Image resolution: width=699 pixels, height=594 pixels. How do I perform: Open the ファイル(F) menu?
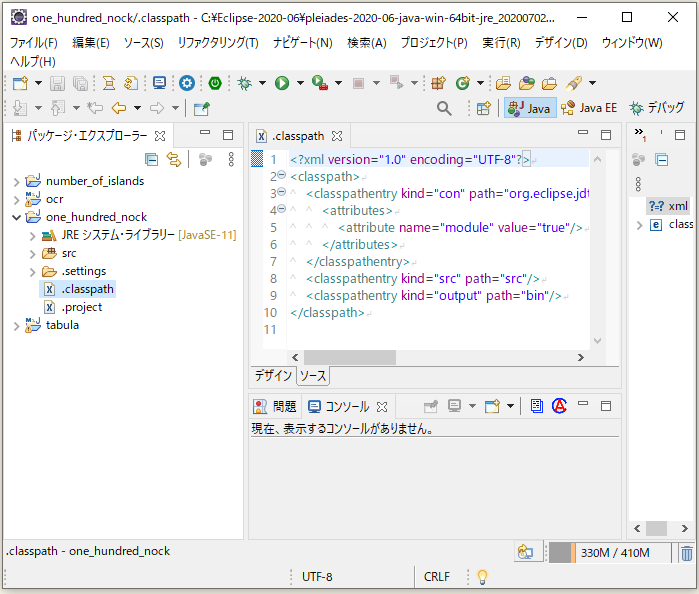pyautogui.click(x=34, y=43)
